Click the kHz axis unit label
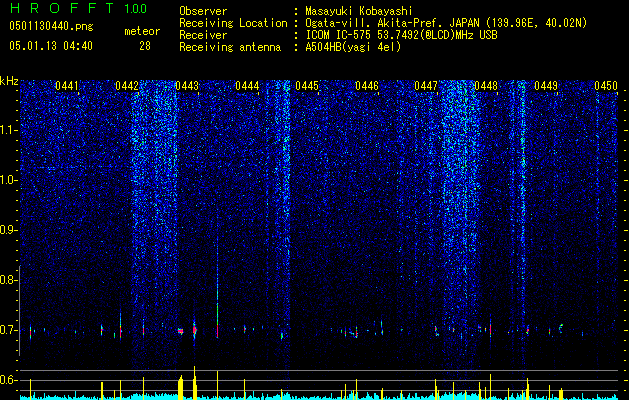Viewport: 629px width, 400px height. click(x=9, y=81)
